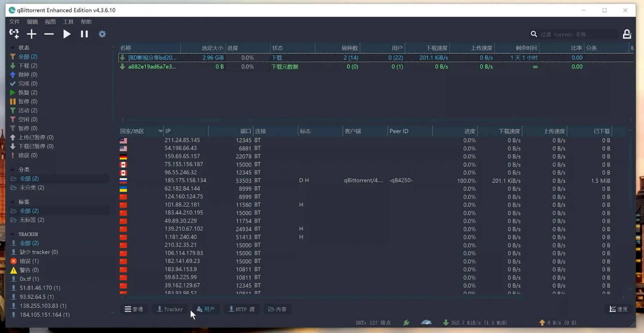This screenshot has height=333, width=644.
Task: Select tracker 错误 (1) red icon
Action: click(13, 261)
